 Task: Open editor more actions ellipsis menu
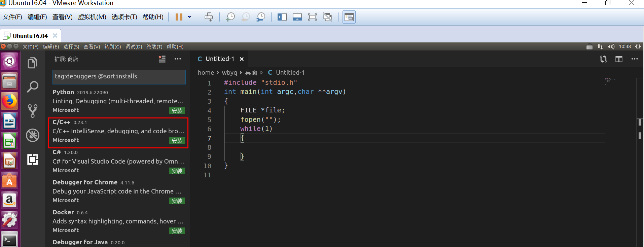pyautogui.click(x=635, y=59)
